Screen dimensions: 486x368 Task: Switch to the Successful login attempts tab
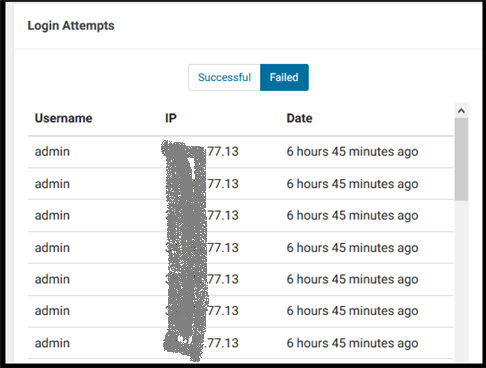click(x=224, y=77)
